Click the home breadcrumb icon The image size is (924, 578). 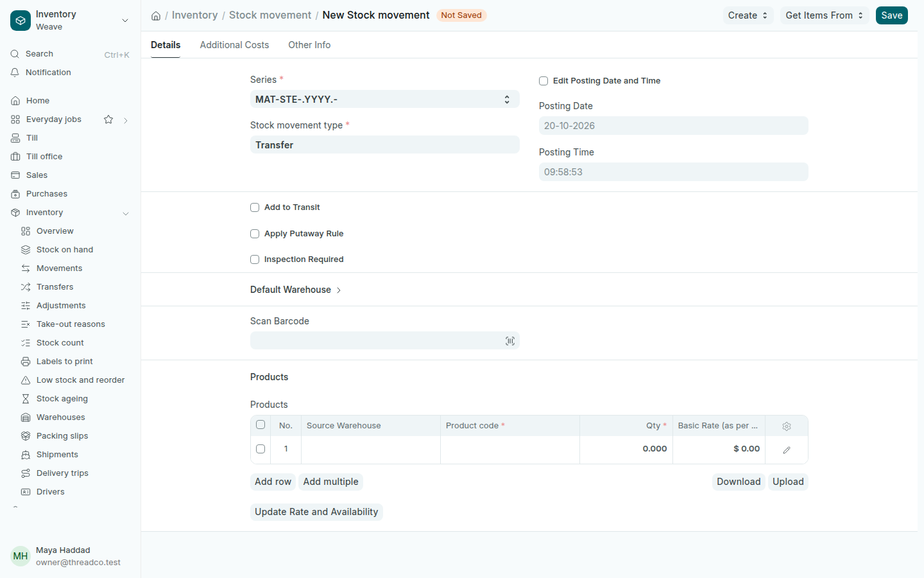click(156, 15)
